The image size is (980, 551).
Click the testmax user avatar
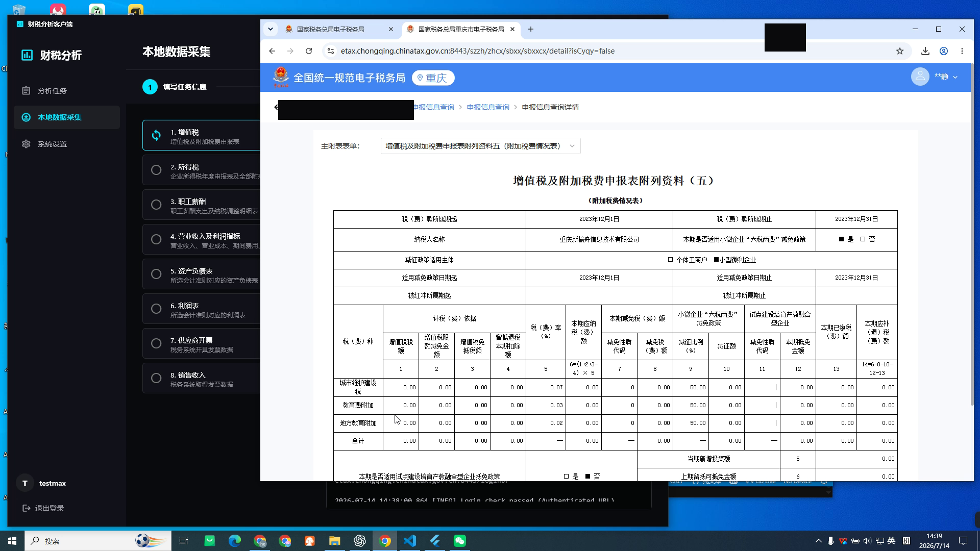pos(24,483)
